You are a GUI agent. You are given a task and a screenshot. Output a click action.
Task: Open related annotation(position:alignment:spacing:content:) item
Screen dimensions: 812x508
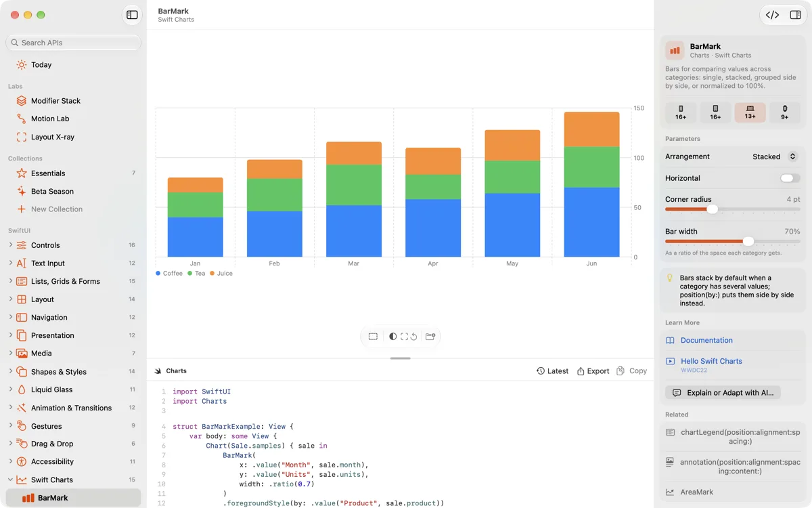coord(733,467)
